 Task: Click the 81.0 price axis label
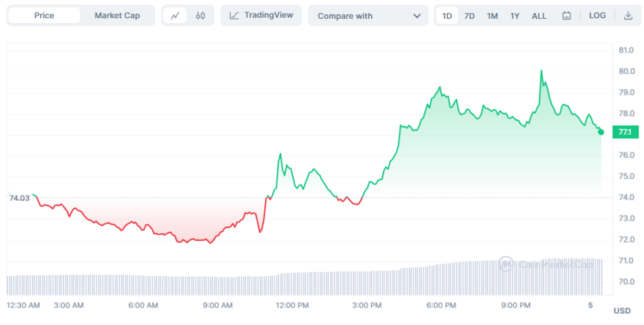coord(626,50)
